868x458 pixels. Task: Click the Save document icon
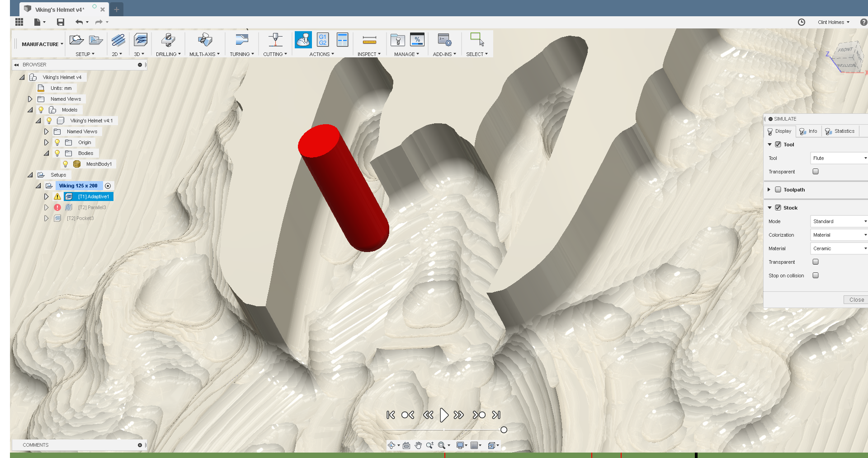tap(60, 22)
